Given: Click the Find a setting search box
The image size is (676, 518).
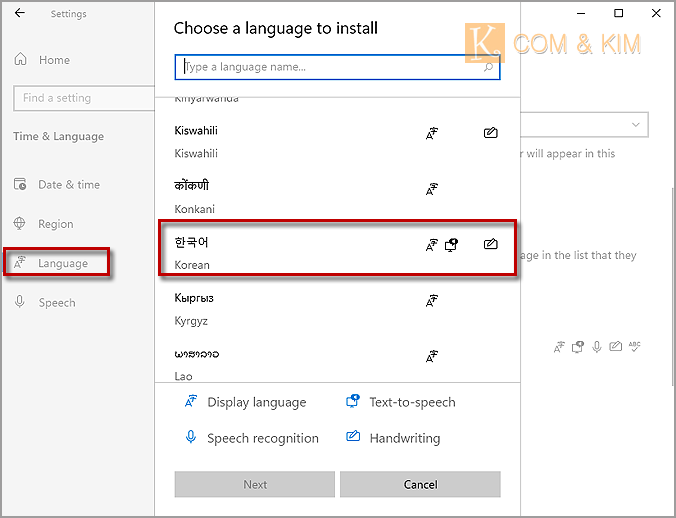Looking at the screenshot, I should pos(84,98).
